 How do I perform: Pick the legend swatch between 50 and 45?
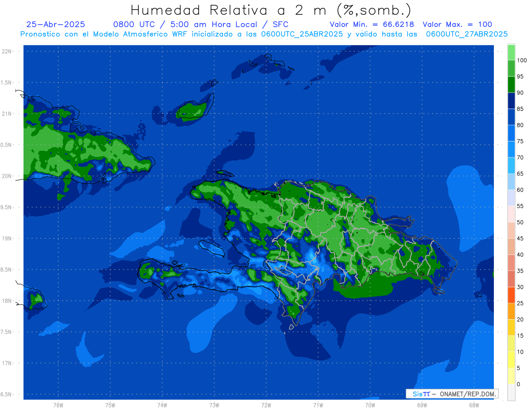tap(511, 230)
